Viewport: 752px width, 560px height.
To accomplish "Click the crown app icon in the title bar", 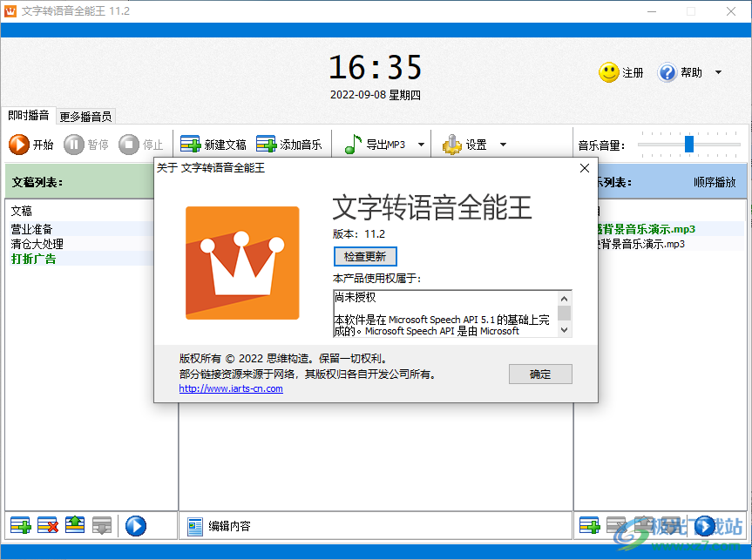I will [10, 11].
